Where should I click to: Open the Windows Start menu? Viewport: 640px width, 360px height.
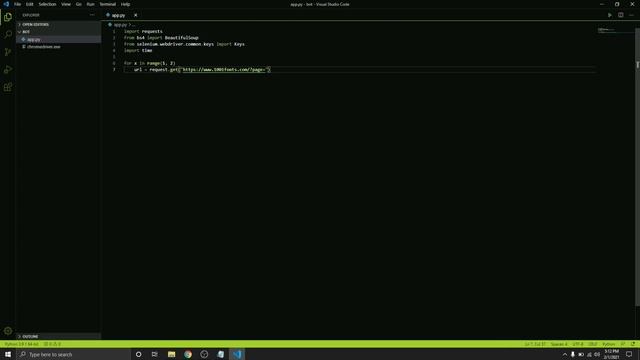pyautogui.click(x=8, y=354)
